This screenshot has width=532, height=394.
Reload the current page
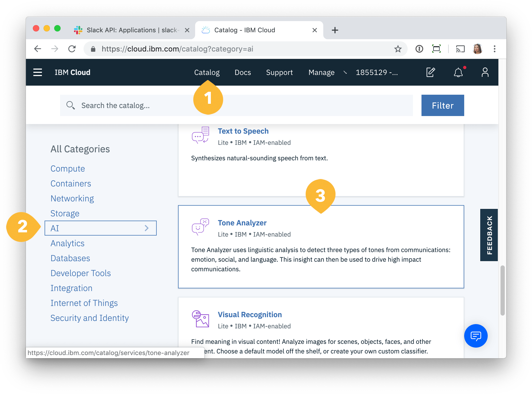click(72, 49)
